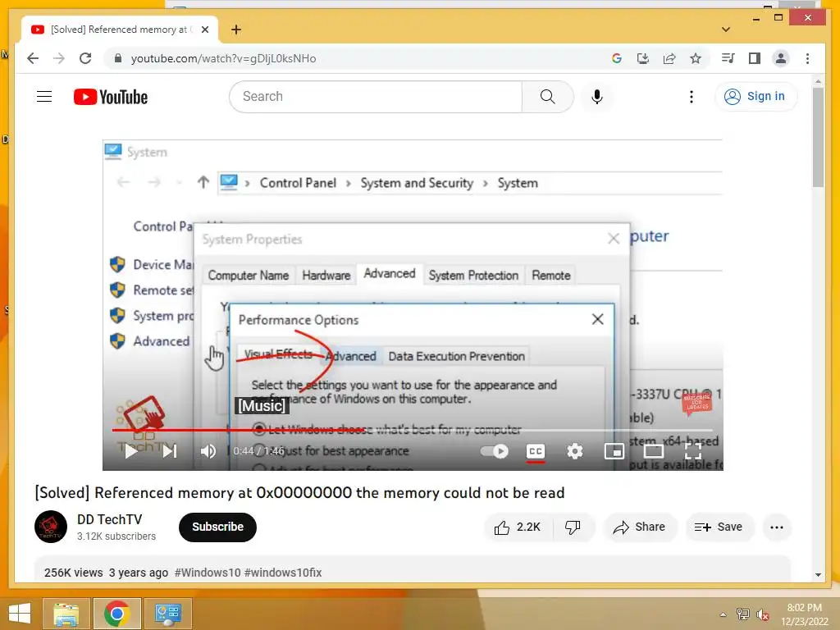This screenshot has width=840, height=630.
Task: Click the scrollbar down arrow
Action: 818,575
